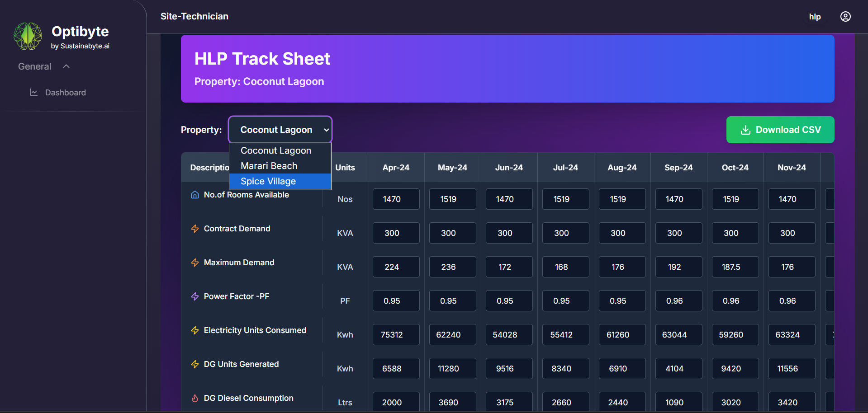Click the lightning icon next to Maximum Demand
The image size is (868, 413).
point(195,263)
